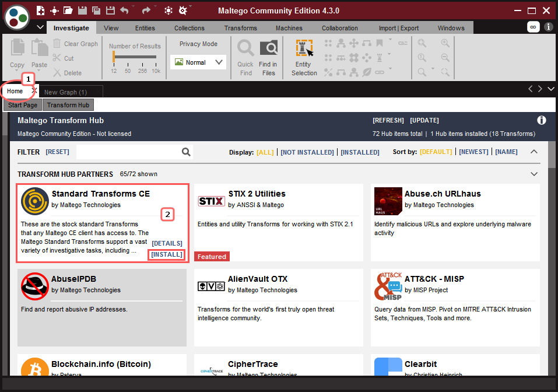Open [DETAILS] for Standard Transforms CE
Viewport: 558px width, 392px height.
(x=167, y=243)
